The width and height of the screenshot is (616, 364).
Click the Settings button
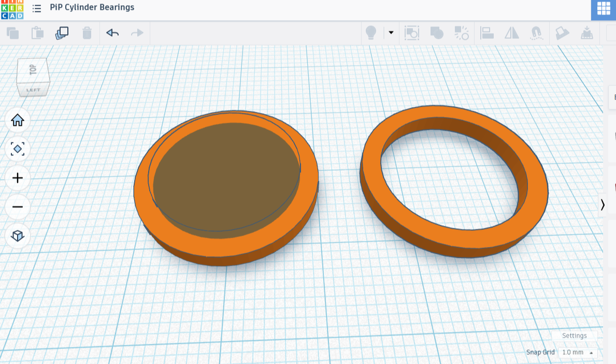point(575,336)
